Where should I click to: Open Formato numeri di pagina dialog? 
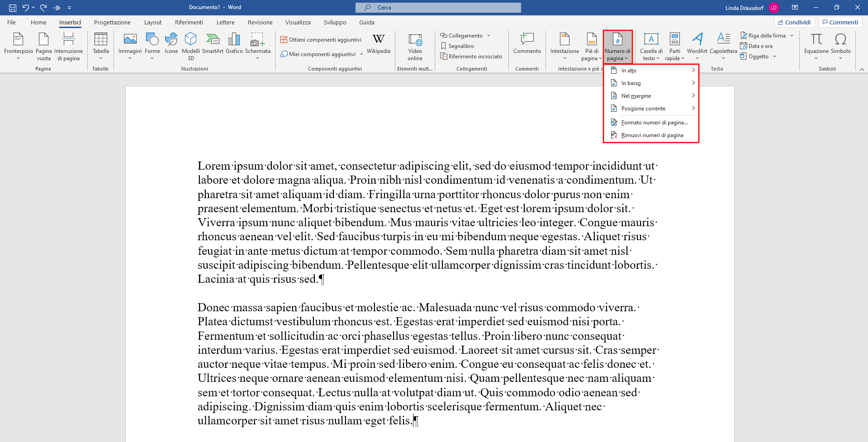tap(654, 122)
